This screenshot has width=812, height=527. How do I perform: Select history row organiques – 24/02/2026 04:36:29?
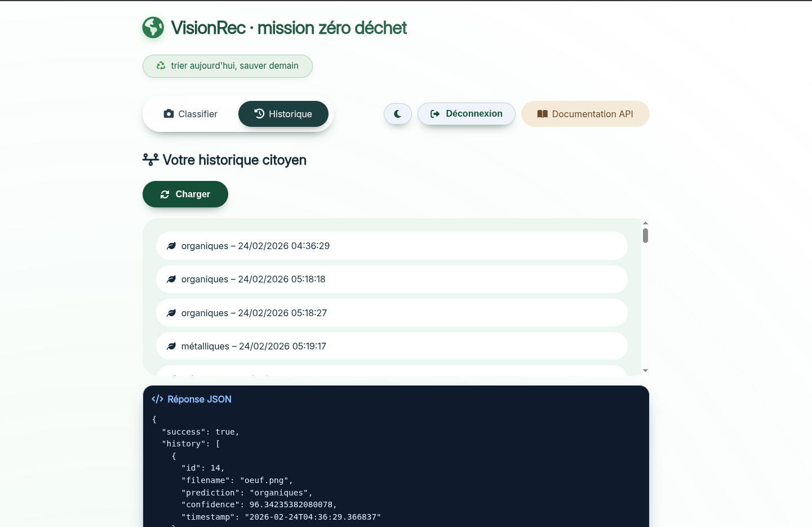[392, 246]
